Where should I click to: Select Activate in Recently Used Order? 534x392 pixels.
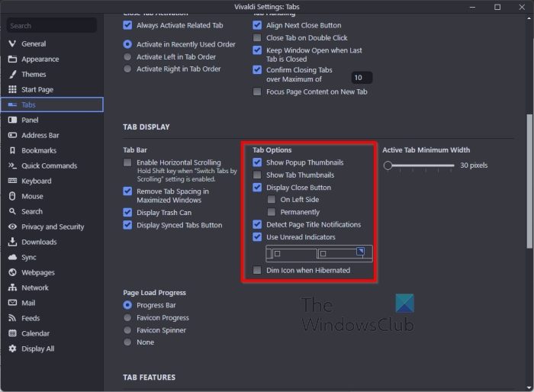(127, 44)
